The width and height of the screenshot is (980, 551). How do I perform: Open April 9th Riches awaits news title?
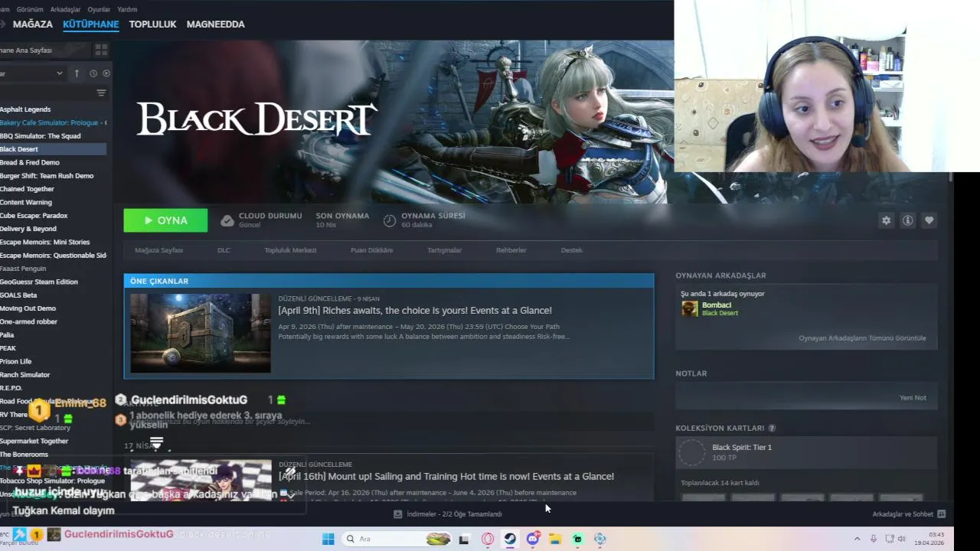(415, 311)
